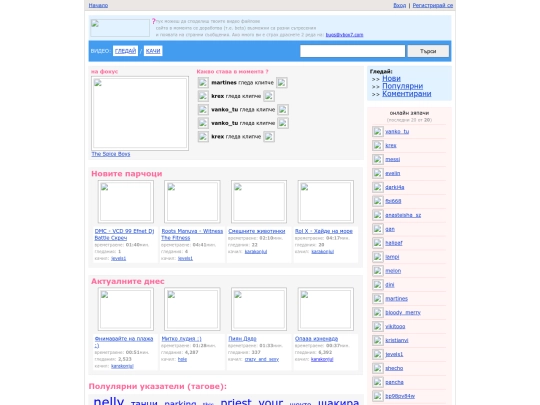540x405 pixels.
Task: Click the featured video thumbnail 'на фокус'
Action: [x=140, y=113]
